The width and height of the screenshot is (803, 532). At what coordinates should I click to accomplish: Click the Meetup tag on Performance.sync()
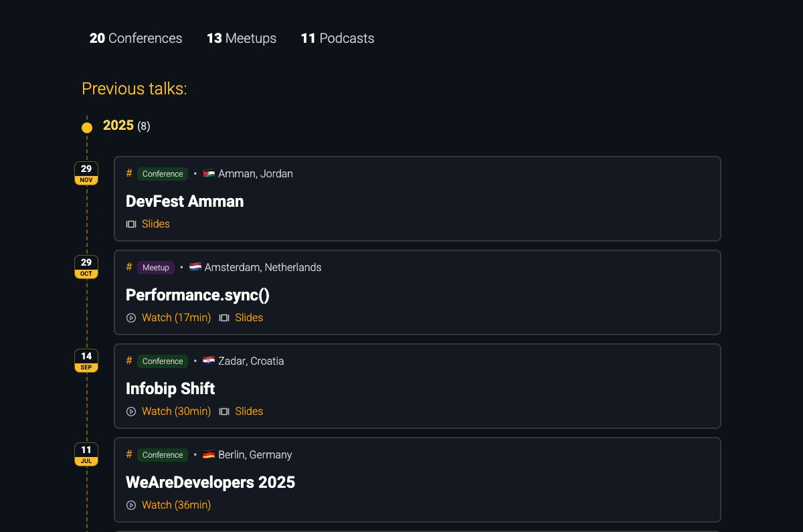pos(156,268)
